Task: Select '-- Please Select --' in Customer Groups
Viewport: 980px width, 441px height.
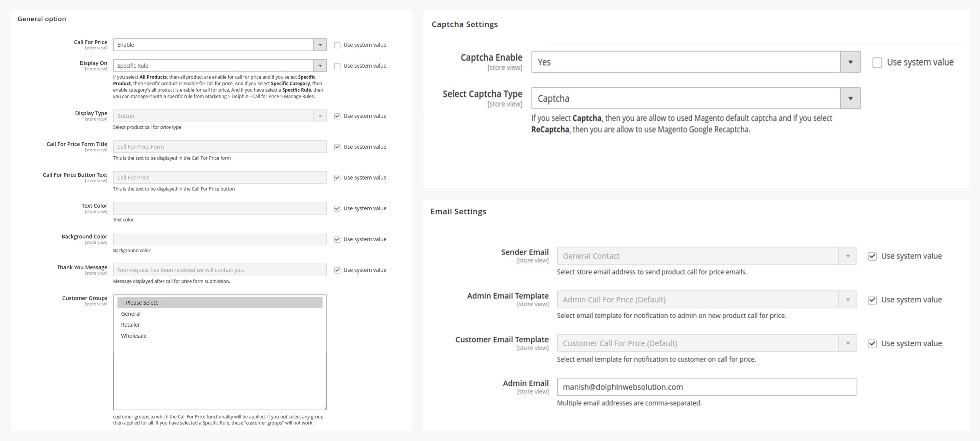Action: coord(220,303)
